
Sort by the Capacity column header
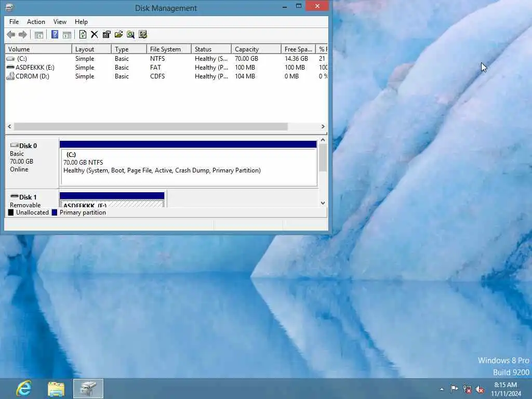coord(256,49)
